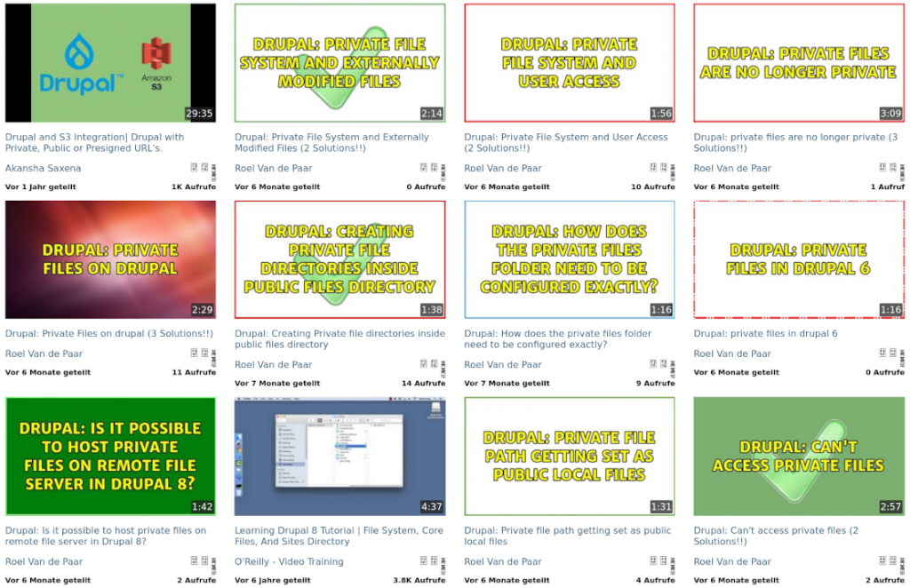Play 'Private Files on Drupal' red-background thumbnail

point(110,259)
